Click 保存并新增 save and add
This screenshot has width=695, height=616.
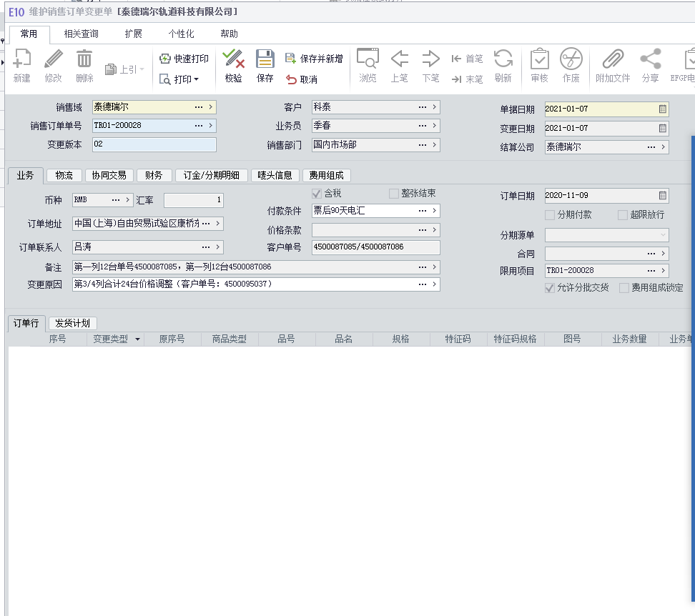pyautogui.click(x=314, y=59)
